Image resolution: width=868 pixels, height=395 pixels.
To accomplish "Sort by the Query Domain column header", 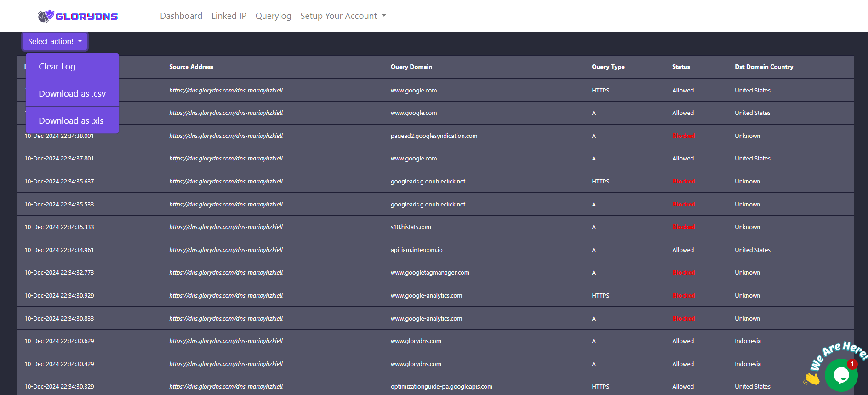I will pyautogui.click(x=411, y=67).
